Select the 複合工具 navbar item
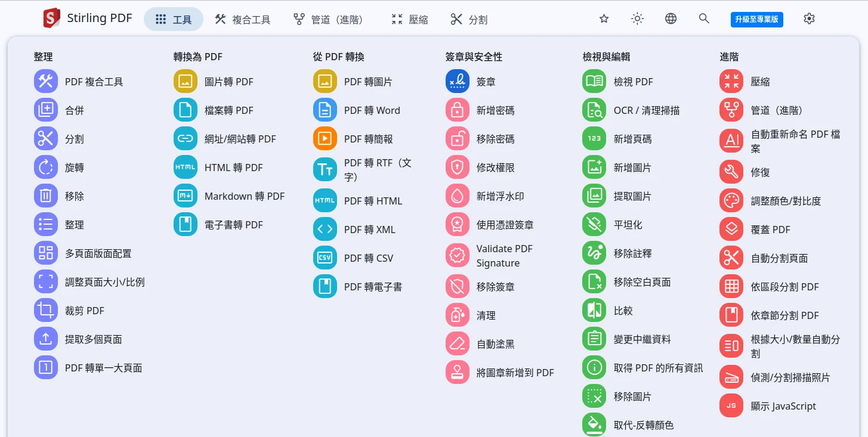 [x=242, y=19]
